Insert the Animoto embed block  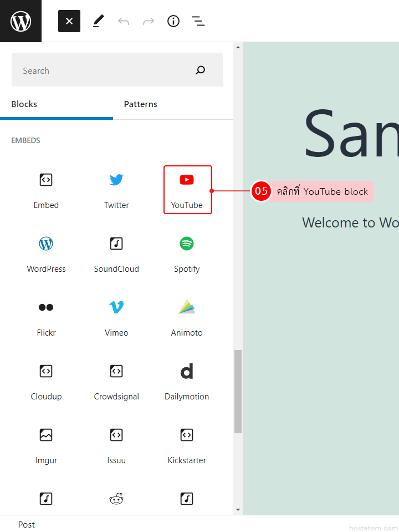pyautogui.click(x=187, y=317)
